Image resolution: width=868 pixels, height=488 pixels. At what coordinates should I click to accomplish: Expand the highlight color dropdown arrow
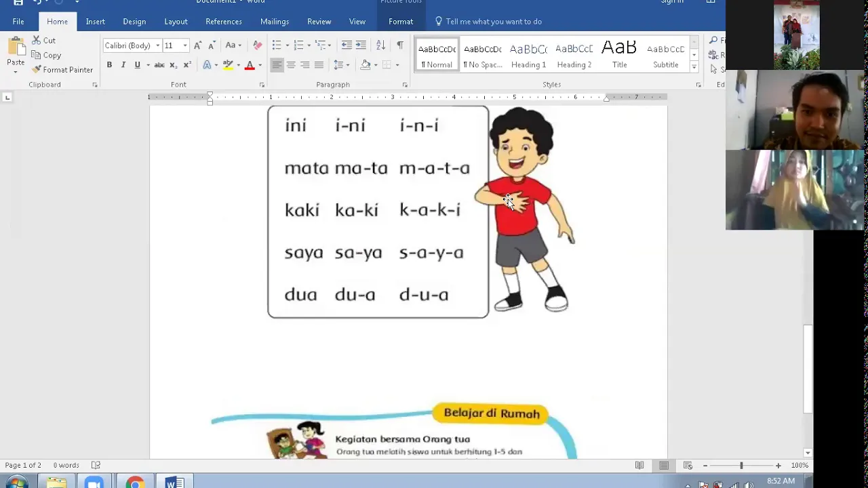point(237,65)
